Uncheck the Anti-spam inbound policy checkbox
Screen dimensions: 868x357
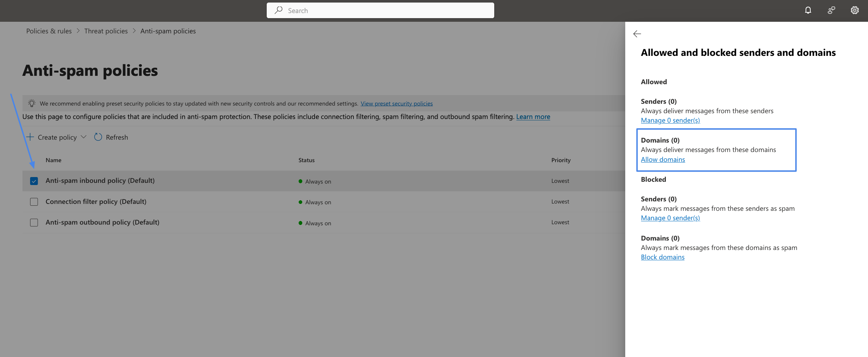(34, 180)
